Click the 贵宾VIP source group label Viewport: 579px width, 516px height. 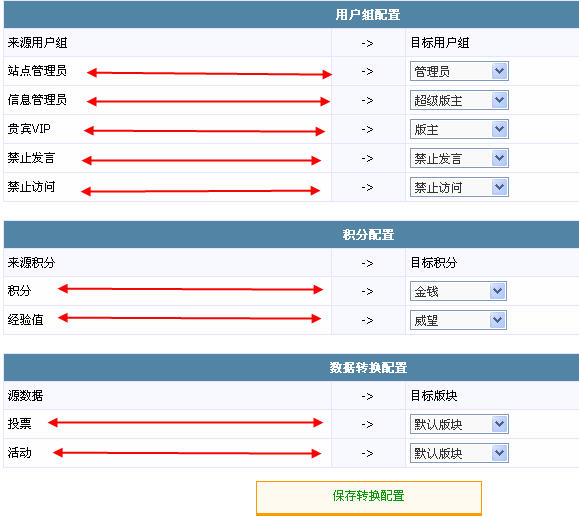(29, 129)
